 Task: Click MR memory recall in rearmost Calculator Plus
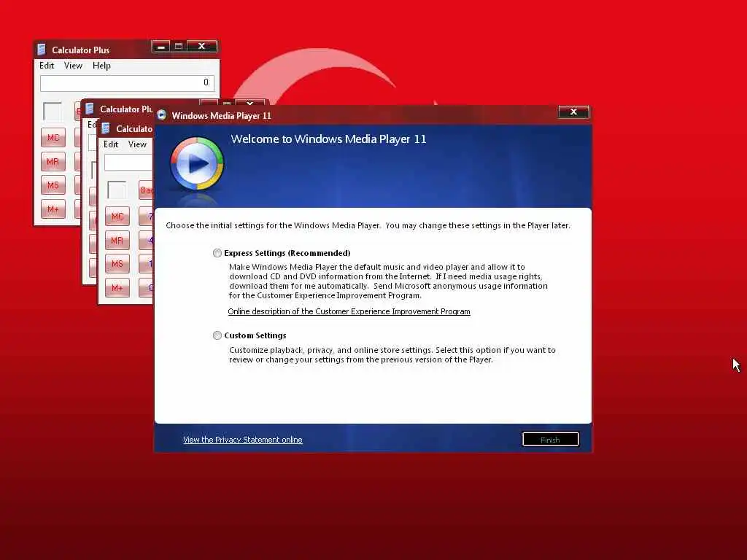tap(53, 161)
